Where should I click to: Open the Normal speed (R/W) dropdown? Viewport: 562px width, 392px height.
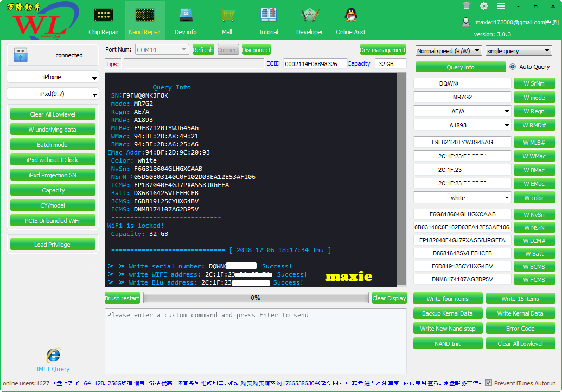pyautogui.click(x=449, y=51)
